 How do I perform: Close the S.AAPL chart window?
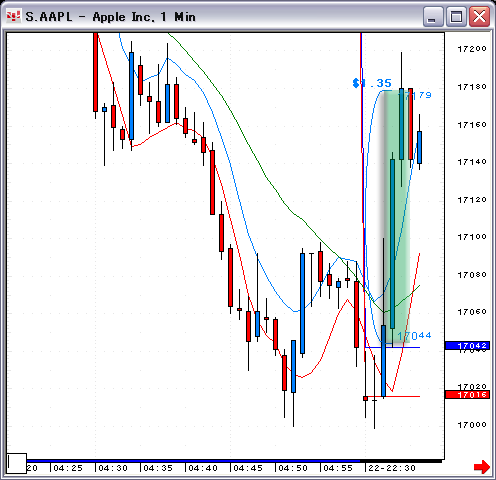click(479, 17)
